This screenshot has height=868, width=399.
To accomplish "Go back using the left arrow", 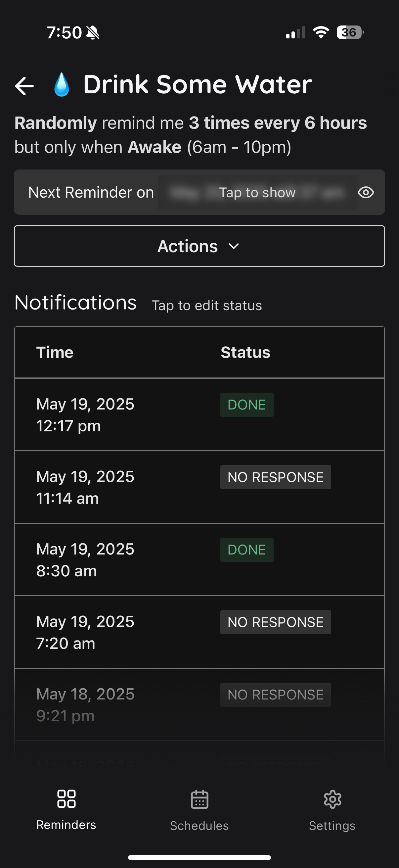I will [x=24, y=86].
